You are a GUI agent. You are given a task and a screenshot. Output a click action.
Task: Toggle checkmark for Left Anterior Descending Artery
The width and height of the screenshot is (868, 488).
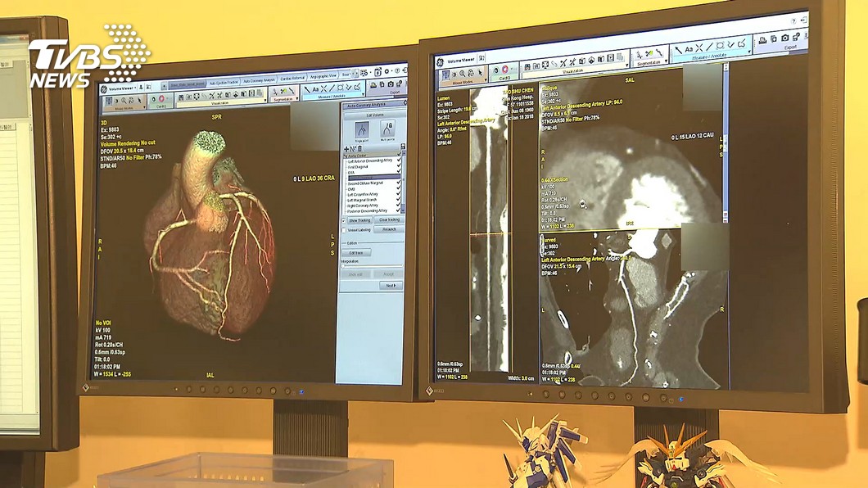[399, 160]
